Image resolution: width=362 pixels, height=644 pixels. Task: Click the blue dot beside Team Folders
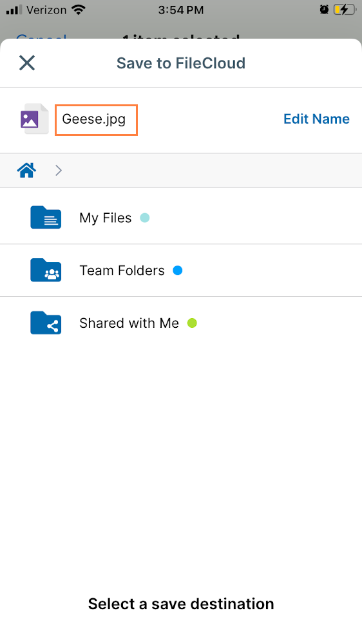(x=178, y=270)
